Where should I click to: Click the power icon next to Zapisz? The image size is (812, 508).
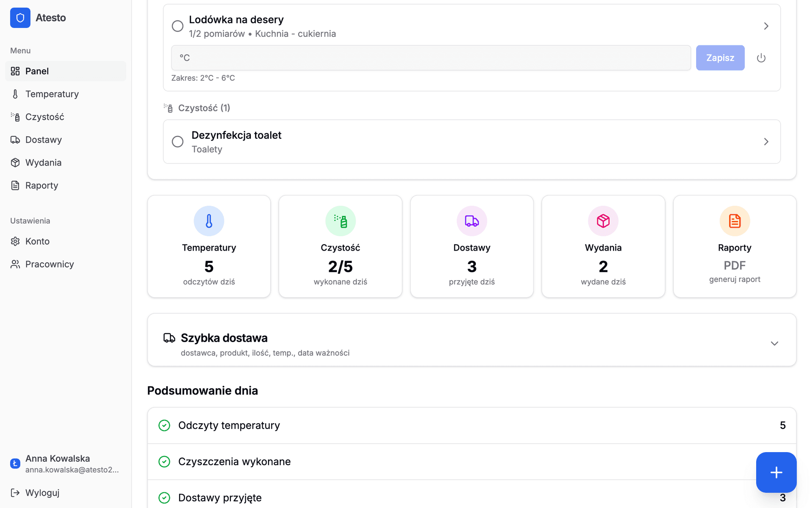pos(761,58)
